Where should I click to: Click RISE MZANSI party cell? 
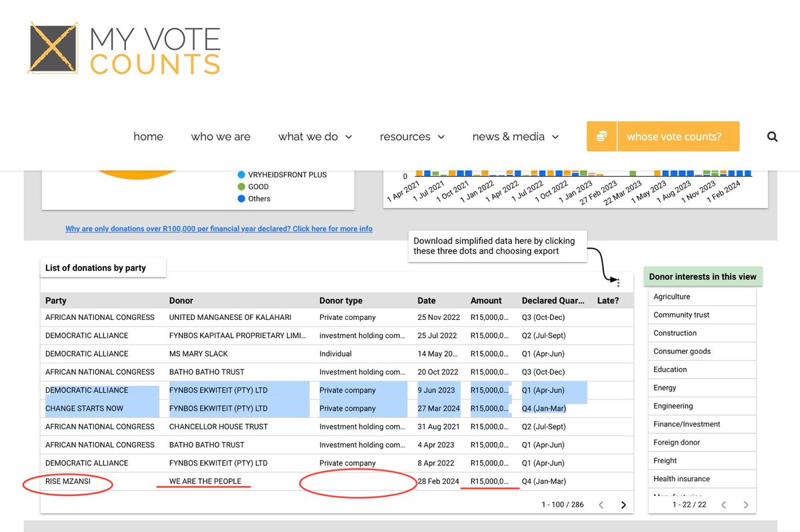(x=67, y=481)
